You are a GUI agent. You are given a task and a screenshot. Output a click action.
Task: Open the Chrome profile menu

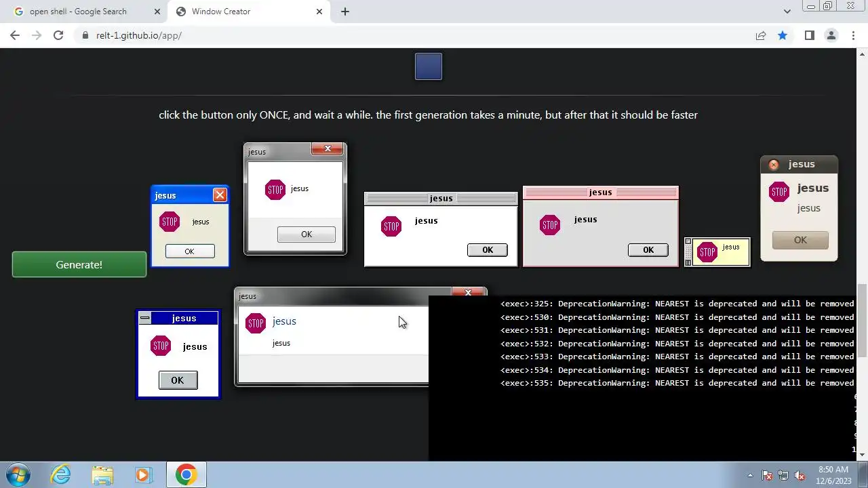pos(831,35)
